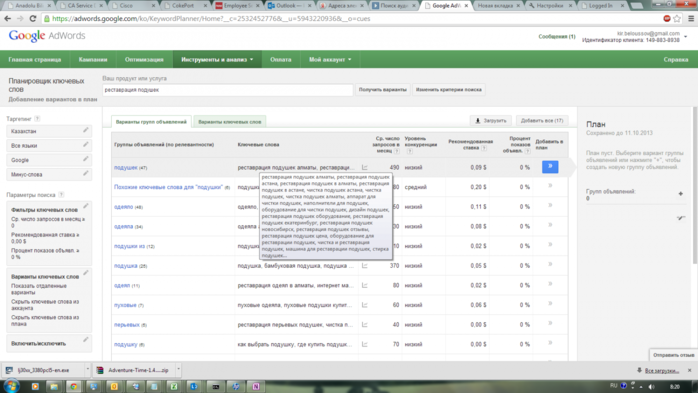Screen dimensions: 698x393
Task: Add пуховые group to plan arrow
Action: tap(550, 304)
